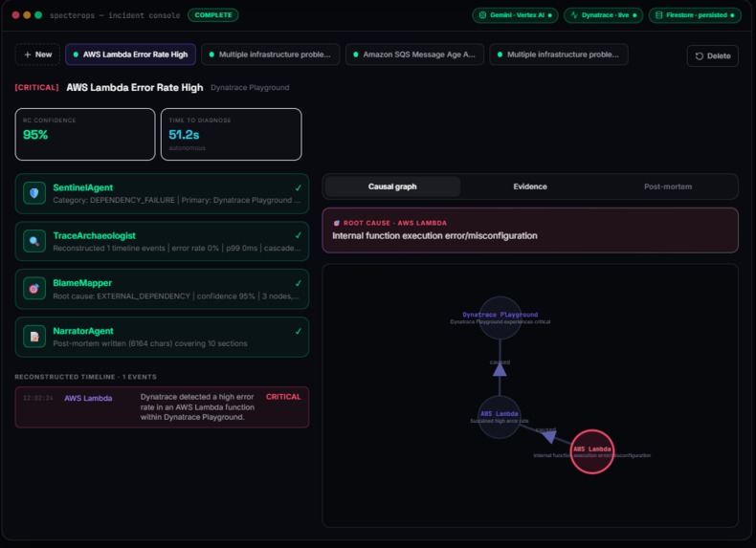
Task: Click the AWS Lambda Error Rate High heading
Action: [135, 87]
